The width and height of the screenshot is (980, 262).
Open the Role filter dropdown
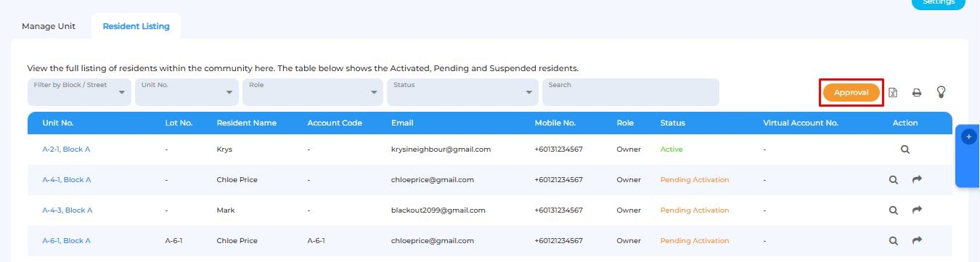coord(313,92)
